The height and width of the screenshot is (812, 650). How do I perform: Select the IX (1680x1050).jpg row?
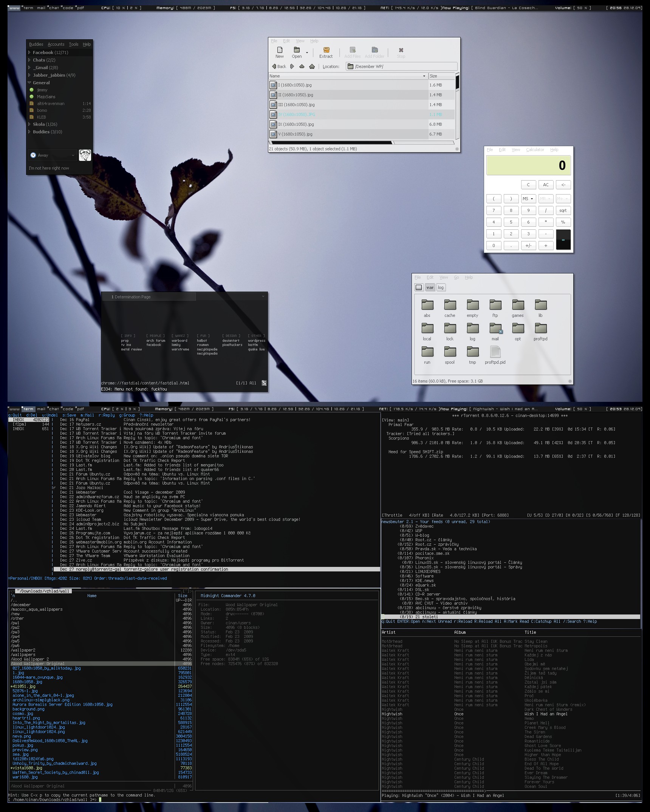click(361, 124)
